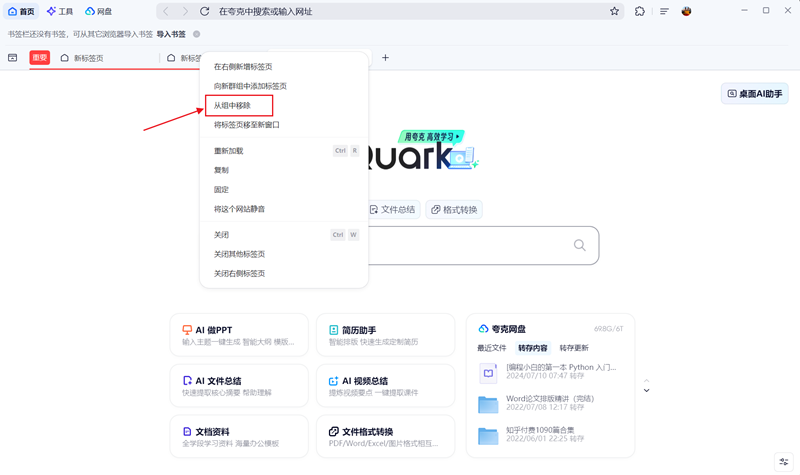Reload the page with refresh icon
The image size is (800, 475).
(x=205, y=11)
